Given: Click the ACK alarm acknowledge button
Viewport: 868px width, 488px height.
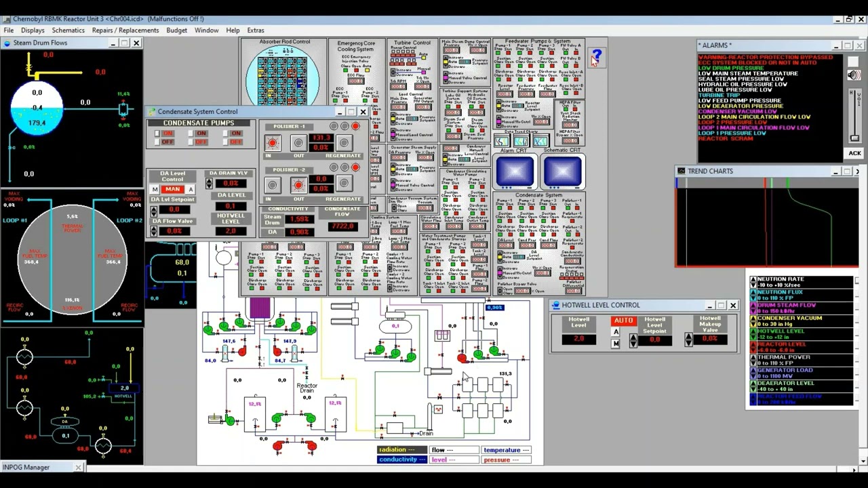Looking at the screenshot, I should [854, 153].
